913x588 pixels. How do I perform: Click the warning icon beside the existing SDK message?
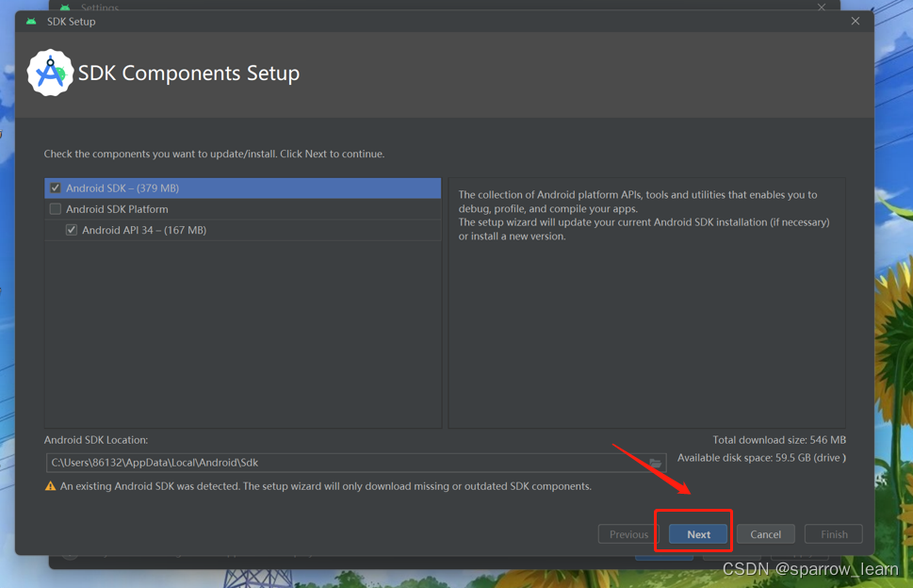51,486
